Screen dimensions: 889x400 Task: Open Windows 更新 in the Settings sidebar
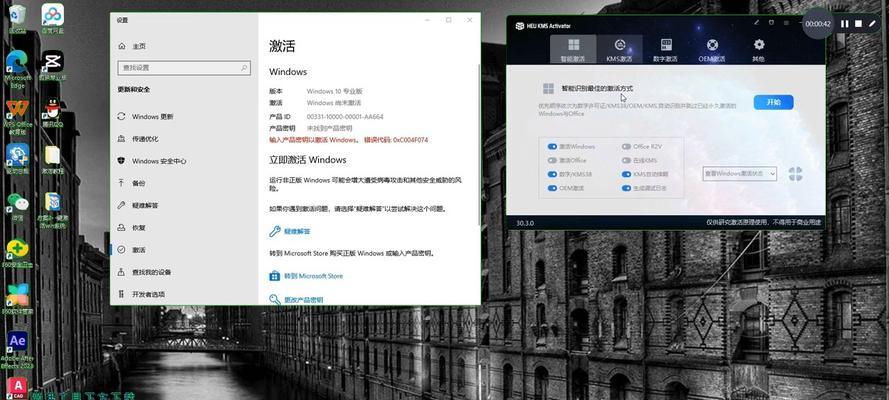tap(184, 116)
